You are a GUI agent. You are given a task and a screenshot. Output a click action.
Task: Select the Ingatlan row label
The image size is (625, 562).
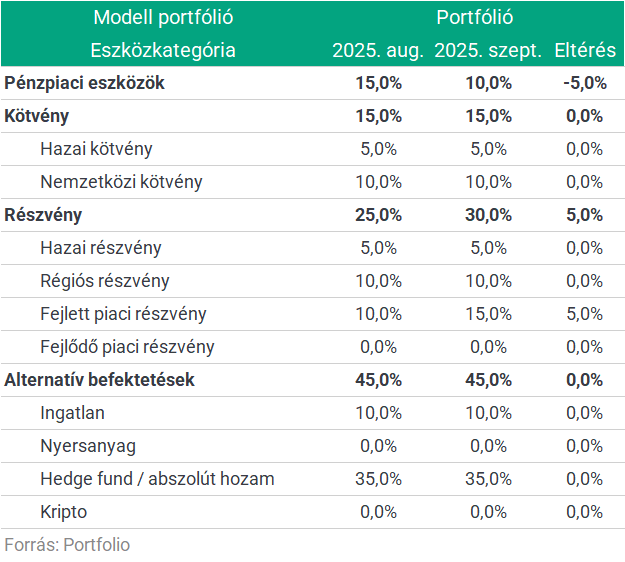tap(72, 413)
